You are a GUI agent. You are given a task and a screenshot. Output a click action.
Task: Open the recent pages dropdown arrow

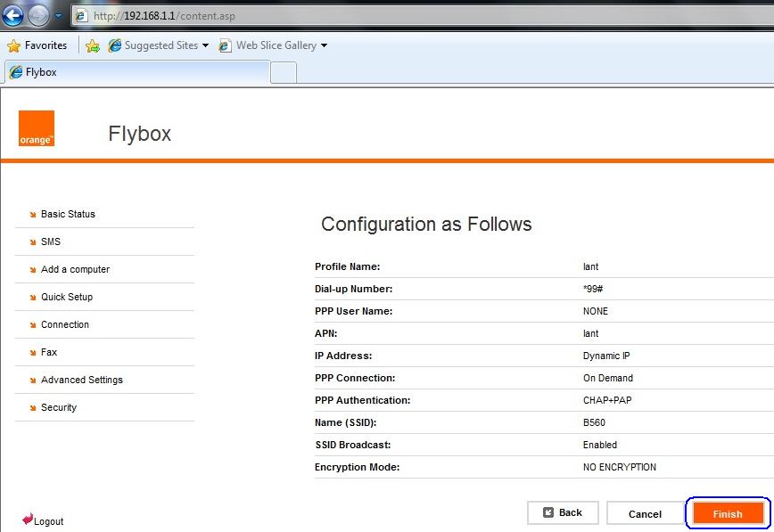(x=59, y=16)
